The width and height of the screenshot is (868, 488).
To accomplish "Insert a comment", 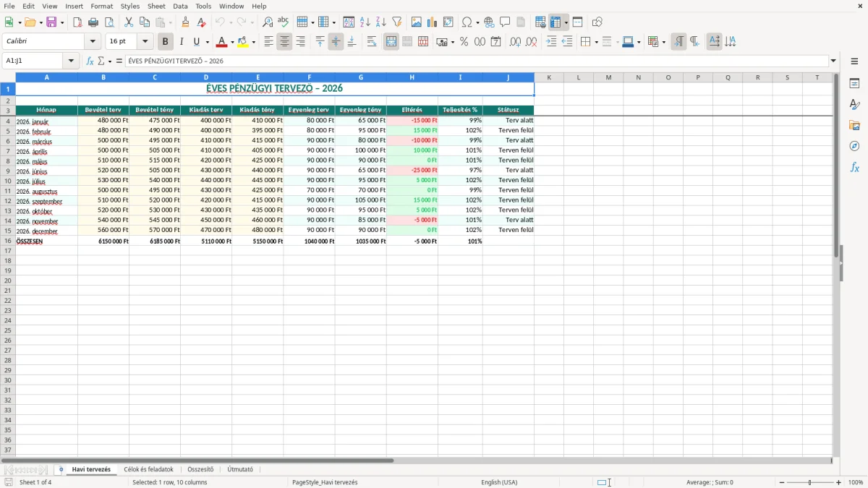I will 505,22.
